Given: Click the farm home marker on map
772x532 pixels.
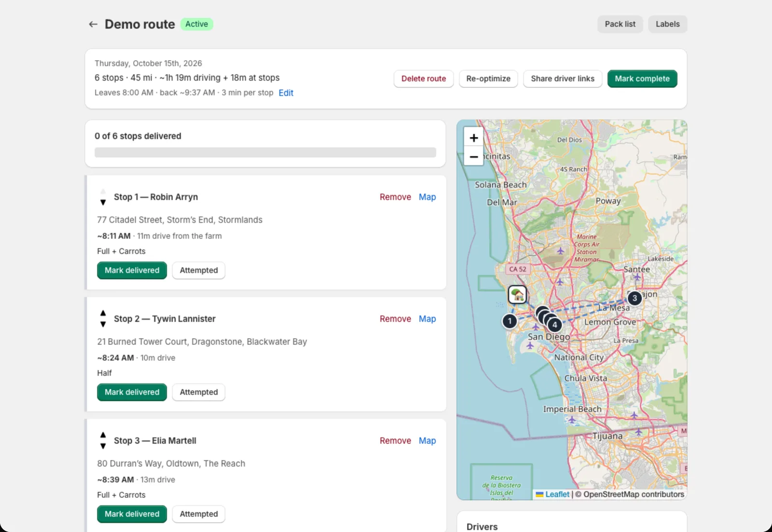Looking at the screenshot, I should pos(517,294).
